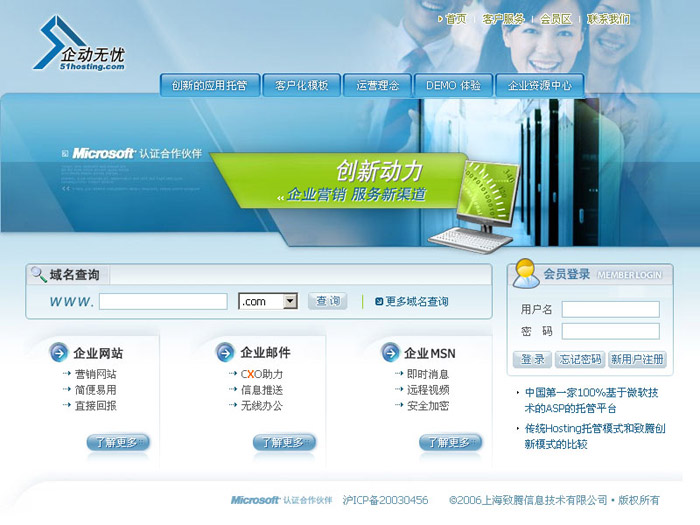Open the 简便易用 link
700x525 pixels.
(95, 390)
